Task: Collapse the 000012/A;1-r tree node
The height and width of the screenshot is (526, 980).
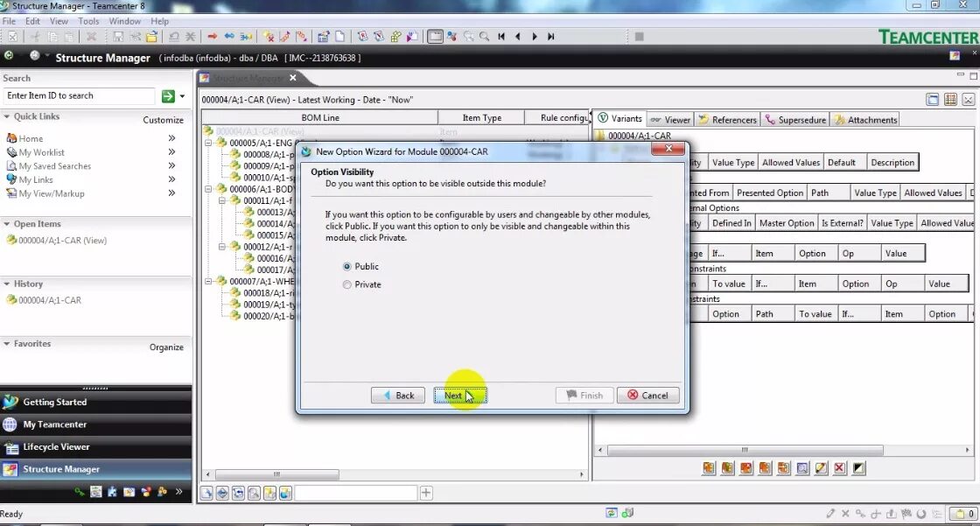Action: 222,247
